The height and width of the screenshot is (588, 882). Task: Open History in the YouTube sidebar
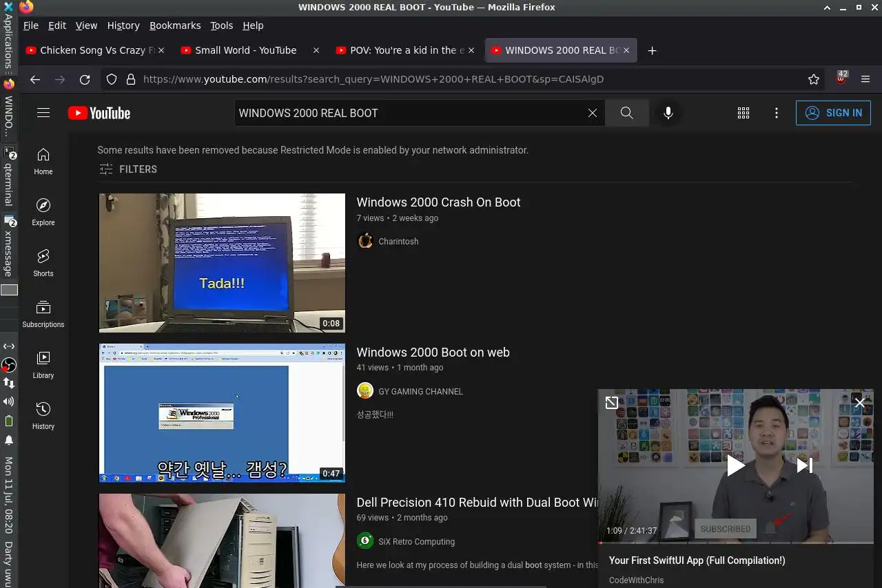(x=43, y=416)
